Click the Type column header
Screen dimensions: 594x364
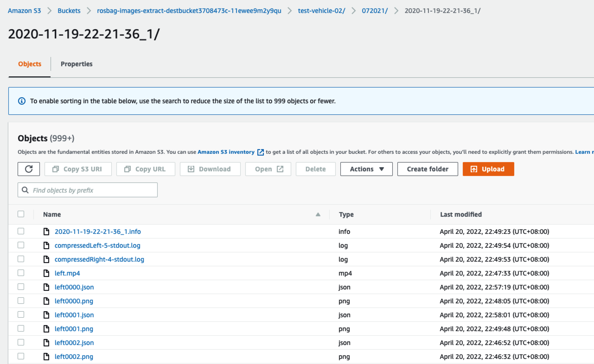tap(346, 214)
